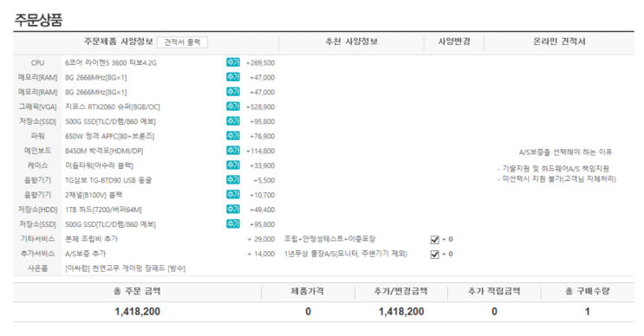
Task: Select the 사양변경 column header
Action: point(454,42)
